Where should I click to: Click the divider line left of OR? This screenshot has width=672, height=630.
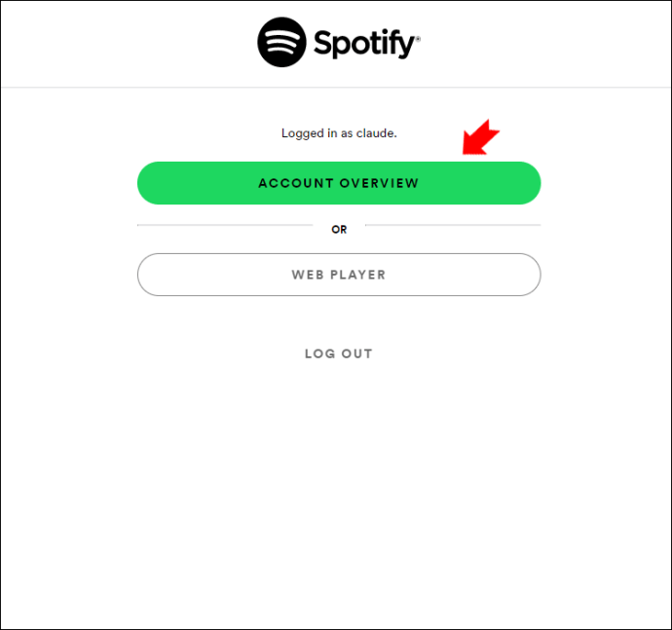point(225,225)
